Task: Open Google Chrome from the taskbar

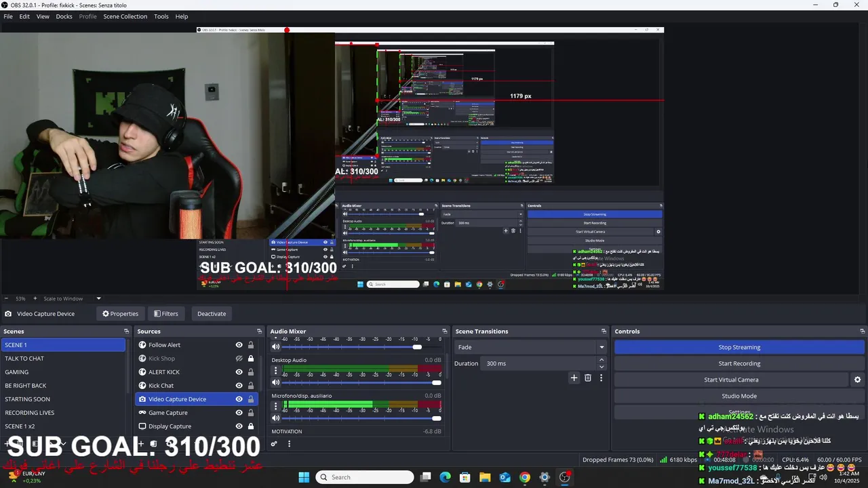Action: click(525, 477)
